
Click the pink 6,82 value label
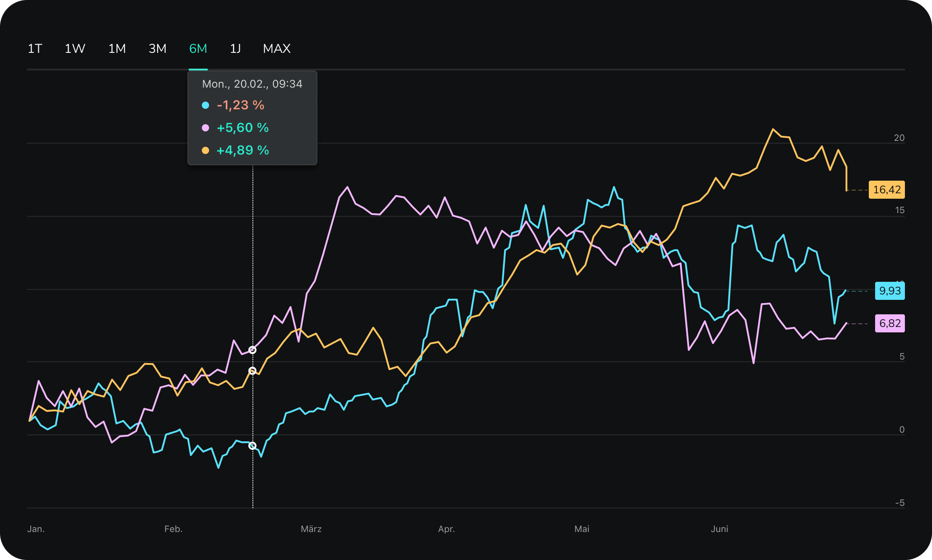[x=890, y=323]
